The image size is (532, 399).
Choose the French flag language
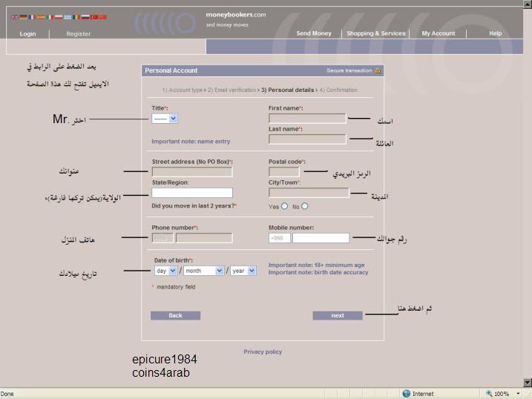point(32,17)
